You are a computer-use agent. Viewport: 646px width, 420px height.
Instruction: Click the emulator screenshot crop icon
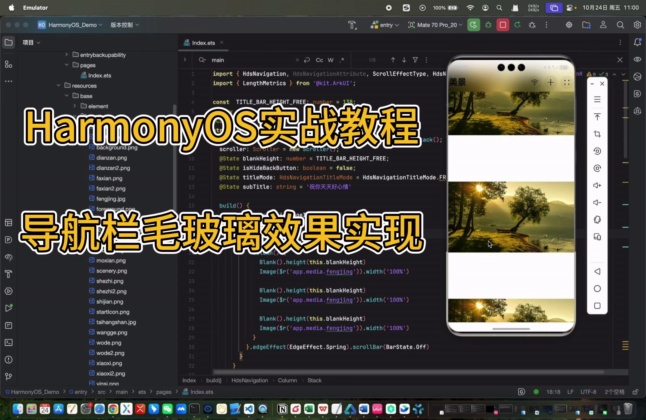(597, 134)
